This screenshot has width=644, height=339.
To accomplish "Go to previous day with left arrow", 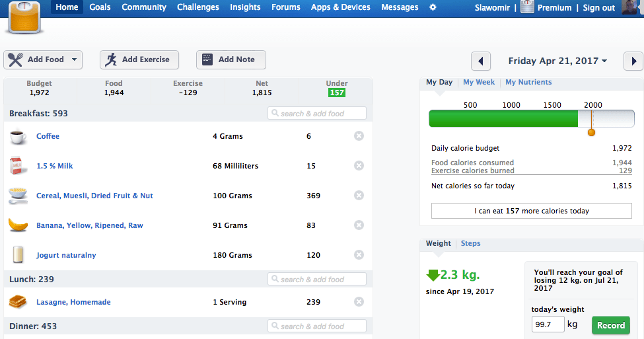I will [480, 61].
